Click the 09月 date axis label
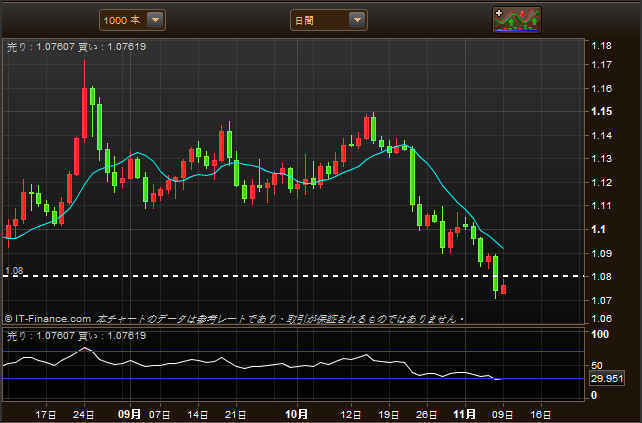642x423 pixels. tap(129, 414)
